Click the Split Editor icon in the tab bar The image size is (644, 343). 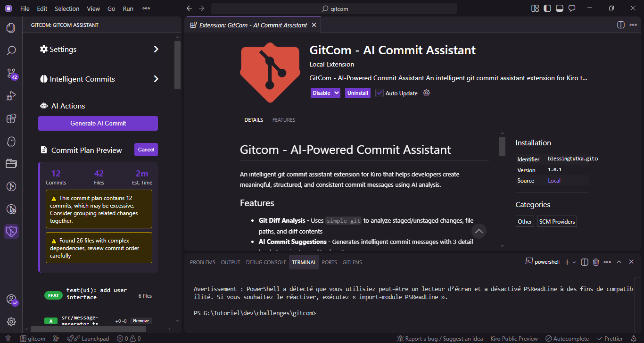tap(620, 25)
